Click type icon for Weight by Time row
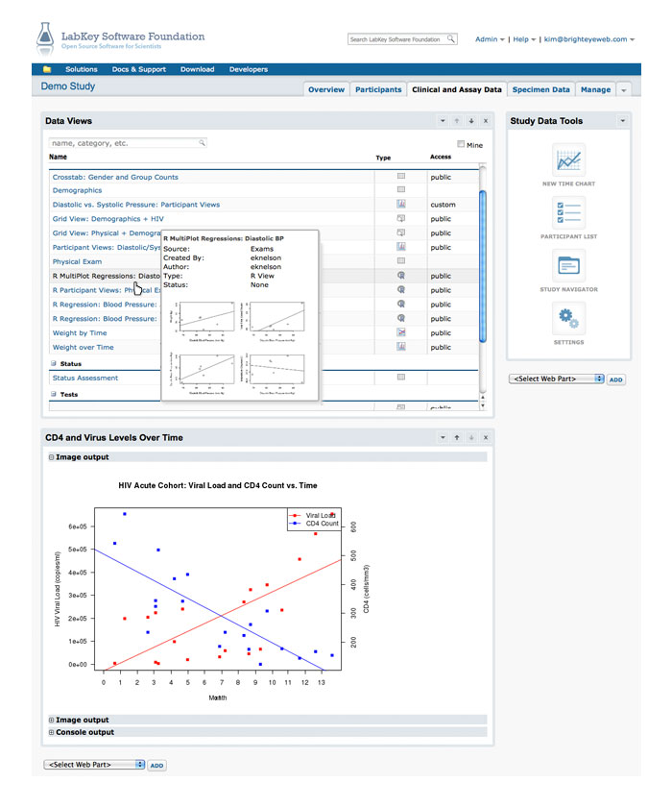The image size is (672, 807). [401, 332]
